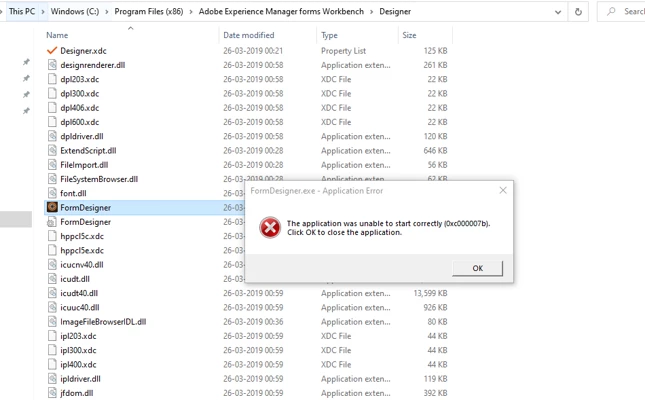Click the dpl406.xdc file icon
The width and height of the screenshot is (645, 400).
[52, 108]
